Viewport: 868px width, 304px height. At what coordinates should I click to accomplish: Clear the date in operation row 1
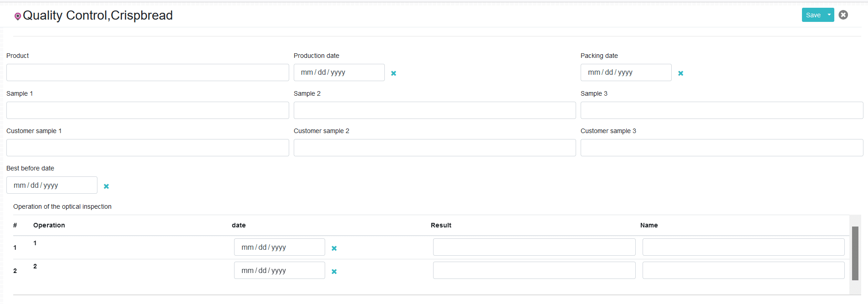(x=334, y=248)
